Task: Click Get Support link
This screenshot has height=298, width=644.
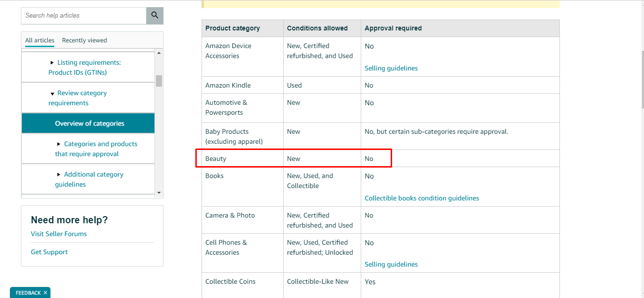Action: 49,252
